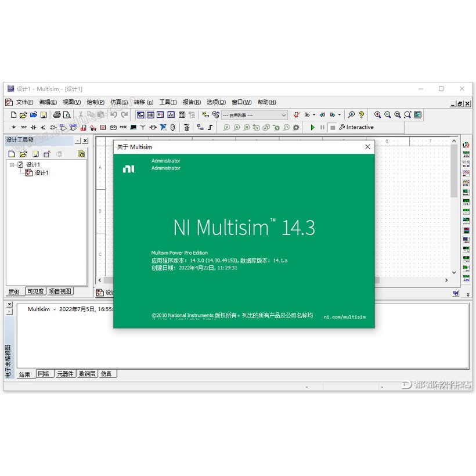The image size is (476, 476).
Task: Run the simulation with green play
Action: [x=312, y=128]
